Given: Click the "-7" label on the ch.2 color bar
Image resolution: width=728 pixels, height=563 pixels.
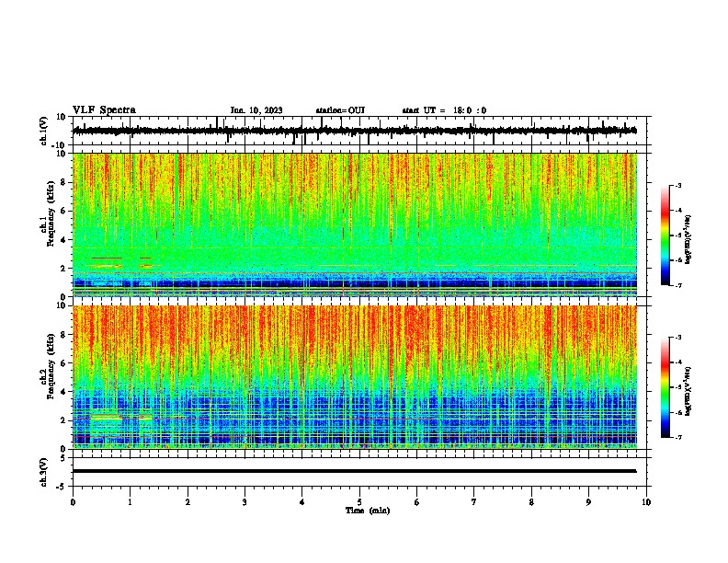Looking at the screenshot, I should click(x=677, y=437).
